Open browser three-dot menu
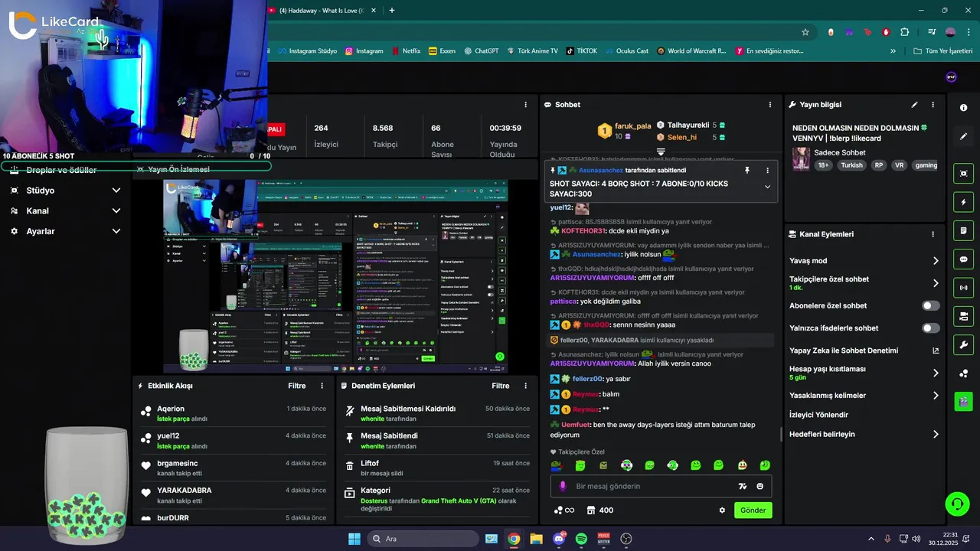Image resolution: width=980 pixels, height=551 pixels. click(x=969, y=32)
